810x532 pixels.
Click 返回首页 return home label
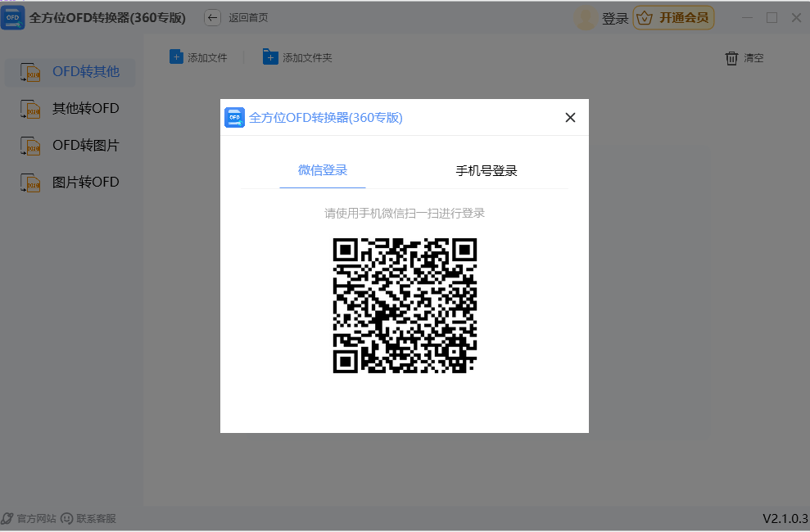[x=248, y=17]
